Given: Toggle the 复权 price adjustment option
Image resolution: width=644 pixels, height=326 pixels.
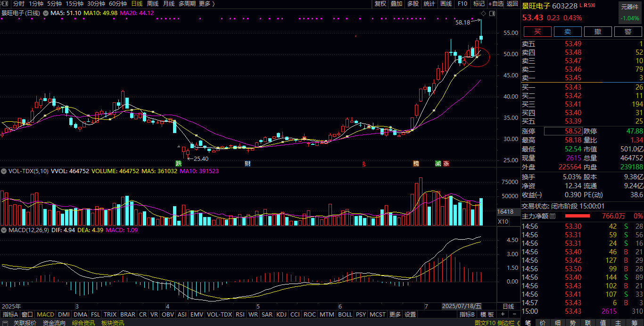Looking at the screenshot, I should (x=380, y=4).
